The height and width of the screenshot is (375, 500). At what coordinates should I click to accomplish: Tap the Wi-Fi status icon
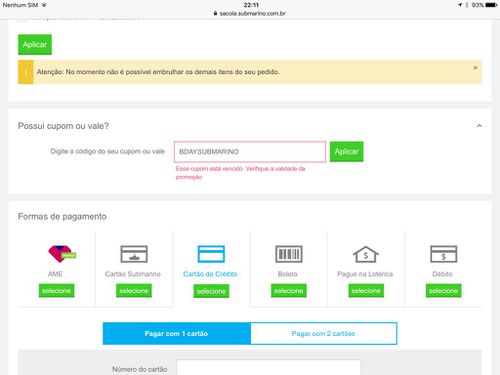click(44, 5)
